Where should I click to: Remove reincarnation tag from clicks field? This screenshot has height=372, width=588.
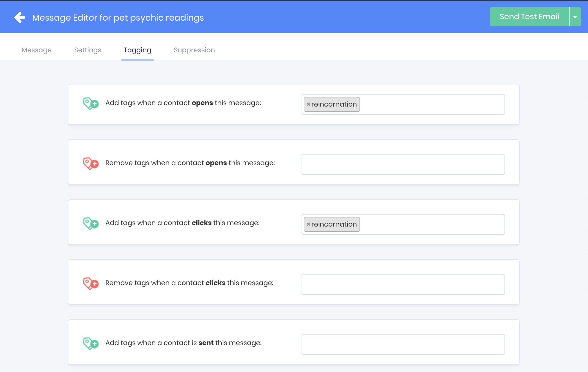308,224
